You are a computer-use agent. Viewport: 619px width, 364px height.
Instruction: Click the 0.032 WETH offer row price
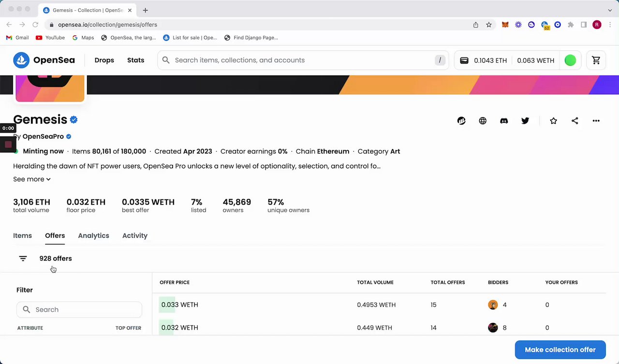tap(179, 328)
